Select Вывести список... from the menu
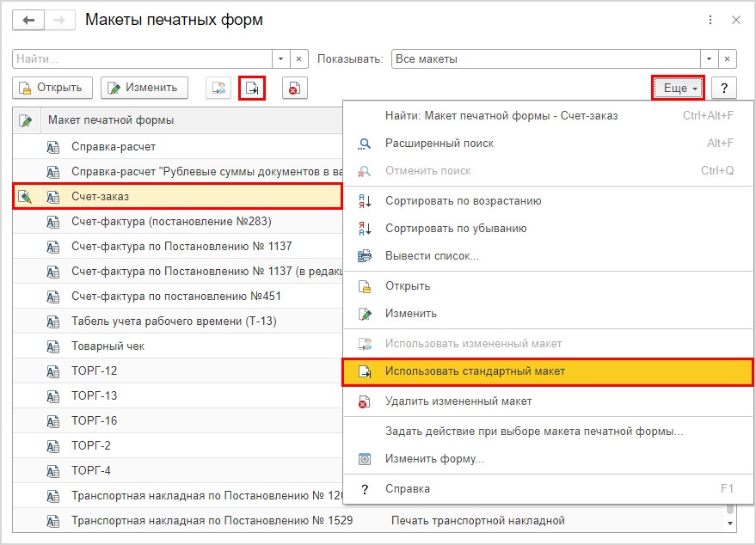 [548, 256]
